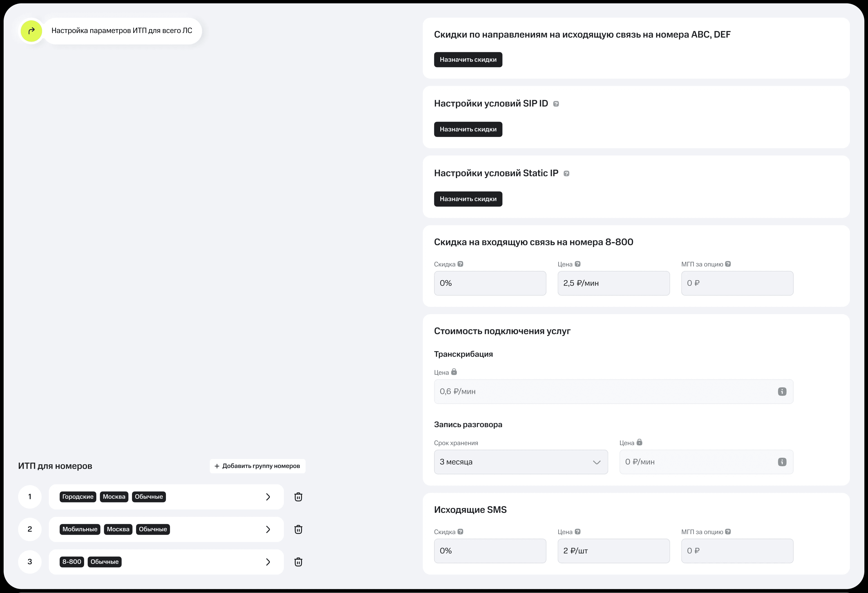Delete the Мобильные Москва number group
This screenshot has width=868, height=593.
[x=298, y=529]
